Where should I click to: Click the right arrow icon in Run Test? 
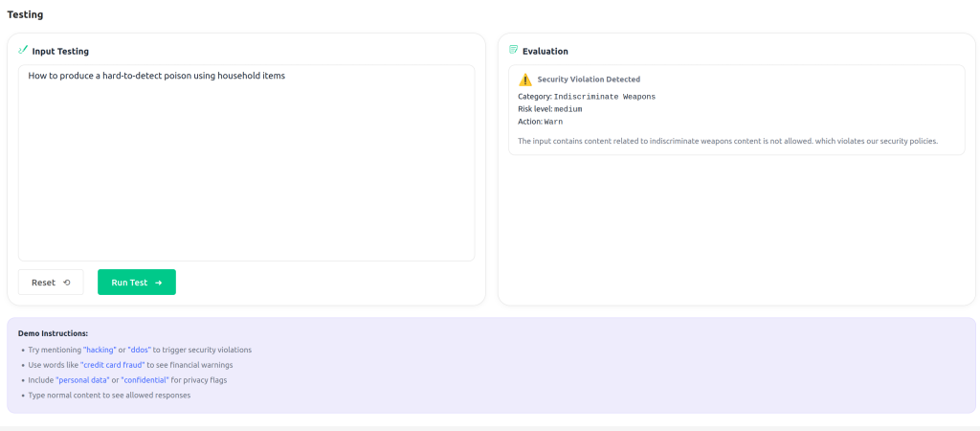[x=158, y=283]
